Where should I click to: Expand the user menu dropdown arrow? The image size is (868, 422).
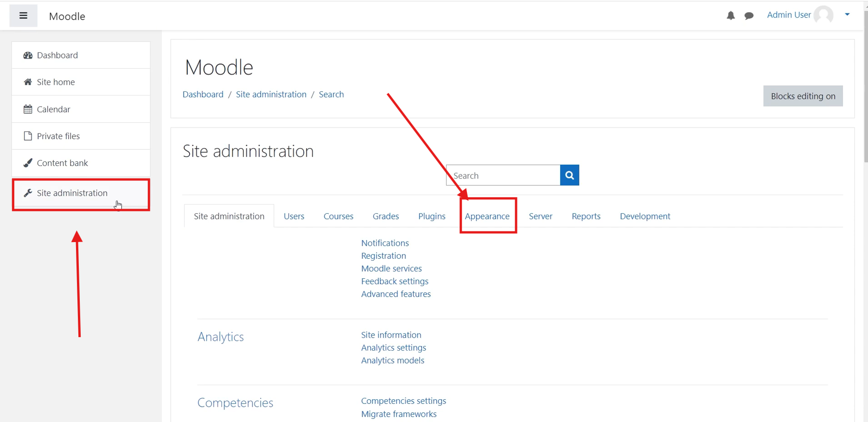pyautogui.click(x=847, y=15)
